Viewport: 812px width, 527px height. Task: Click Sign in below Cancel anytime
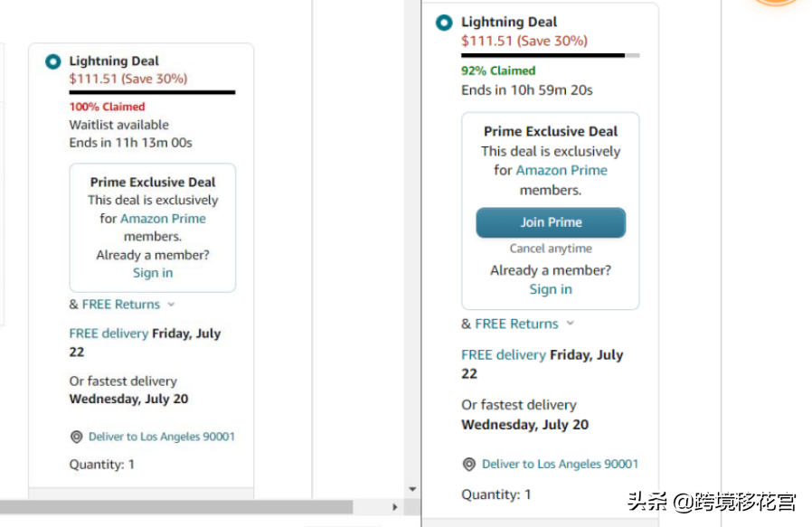(x=551, y=289)
